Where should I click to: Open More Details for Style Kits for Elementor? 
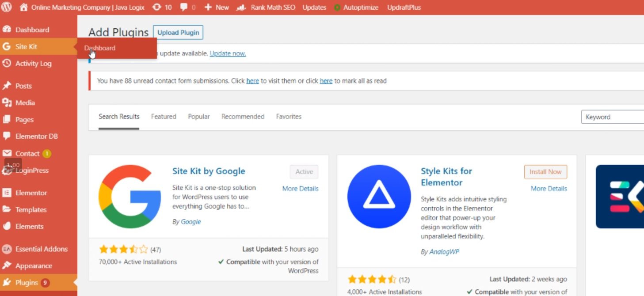point(549,189)
